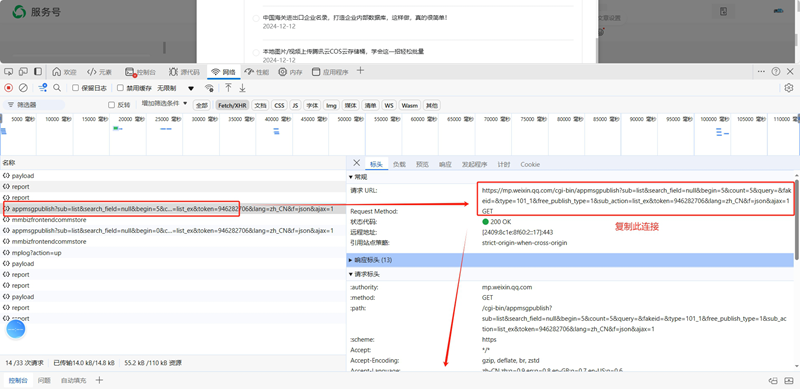Close the request details panel
The image size is (800, 389).
click(x=357, y=163)
